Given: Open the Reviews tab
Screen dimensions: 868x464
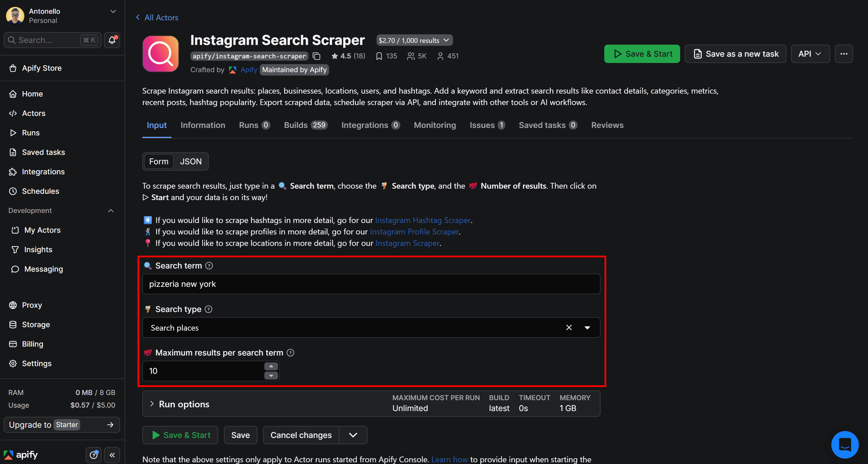Looking at the screenshot, I should point(607,125).
